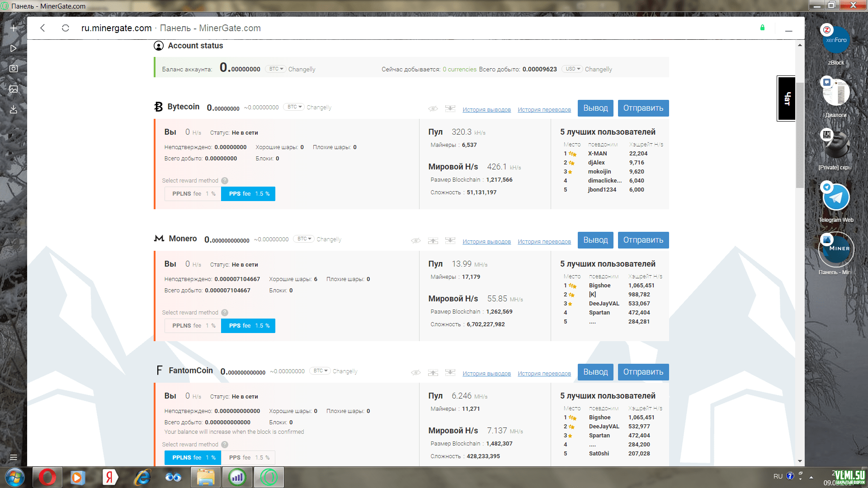Open Bytecoin BTC conversion dropdown
868x488 pixels.
tap(294, 107)
